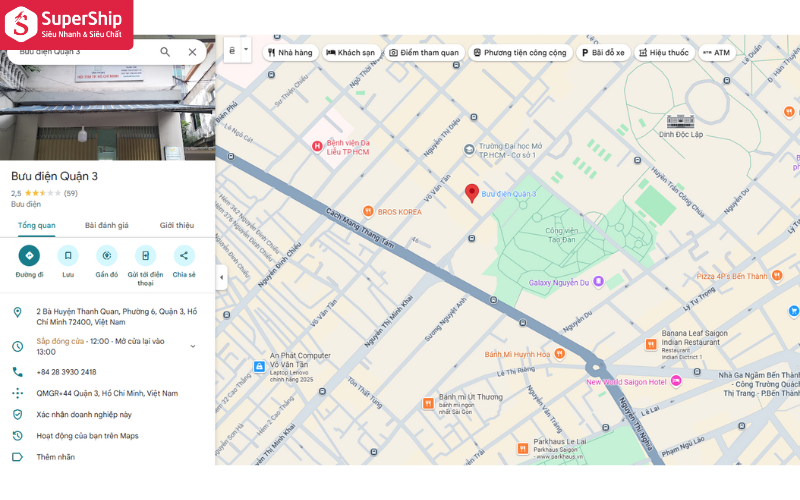Click the SuperShip logo

click(66, 24)
